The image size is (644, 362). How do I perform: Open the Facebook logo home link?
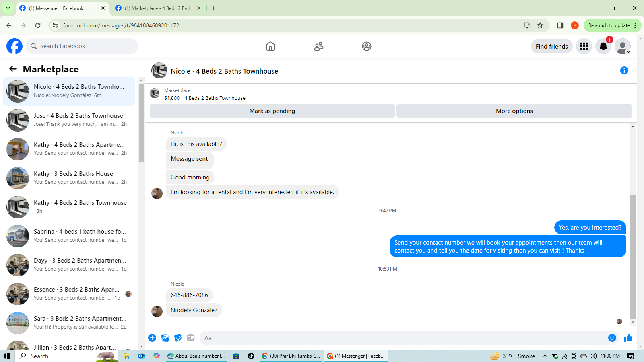14,46
